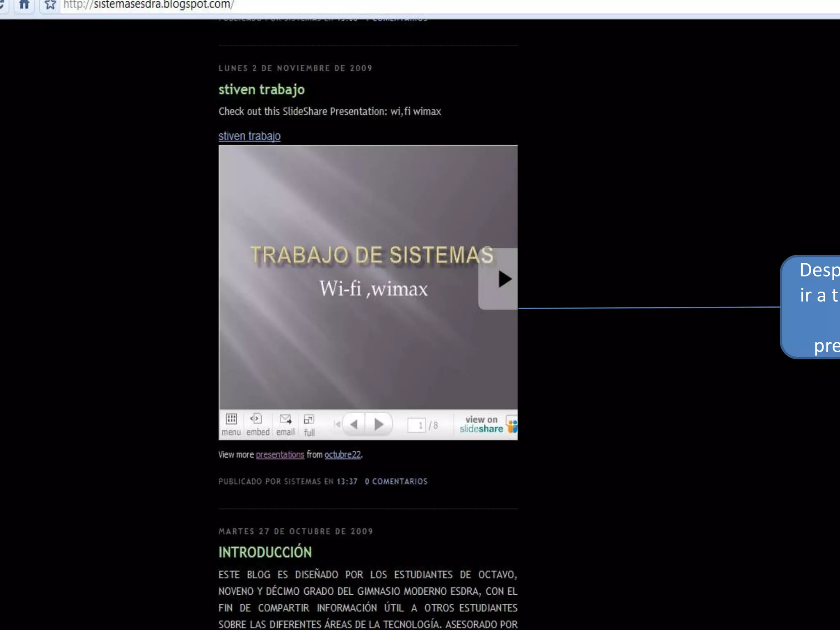Screen dimensions: 840x630
Task: Go to the previous slide
Action: click(x=354, y=424)
